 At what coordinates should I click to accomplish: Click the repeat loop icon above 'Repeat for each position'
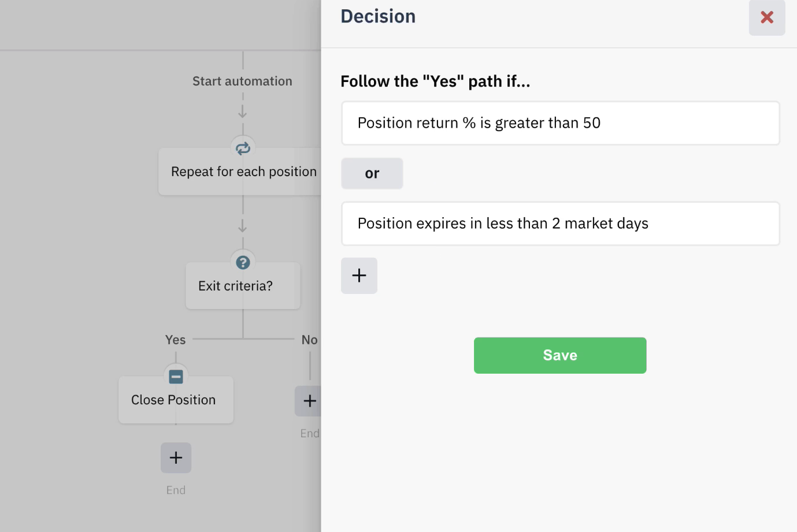pyautogui.click(x=243, y=148)
